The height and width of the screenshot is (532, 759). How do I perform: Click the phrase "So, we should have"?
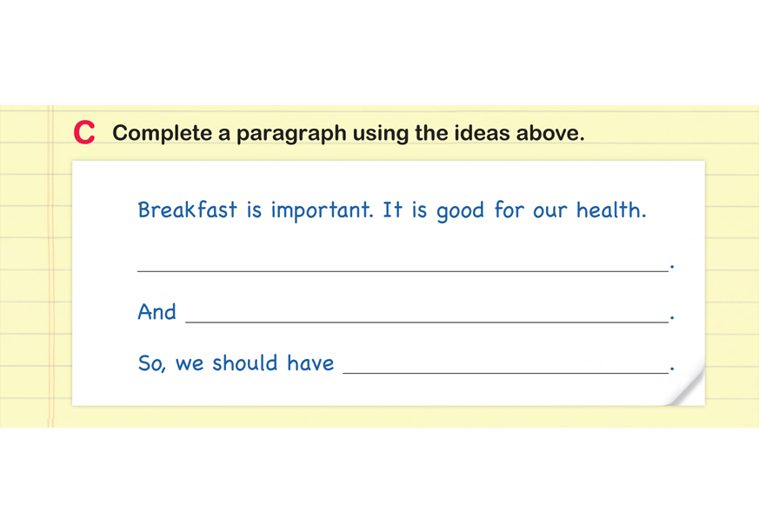(236, 363)
